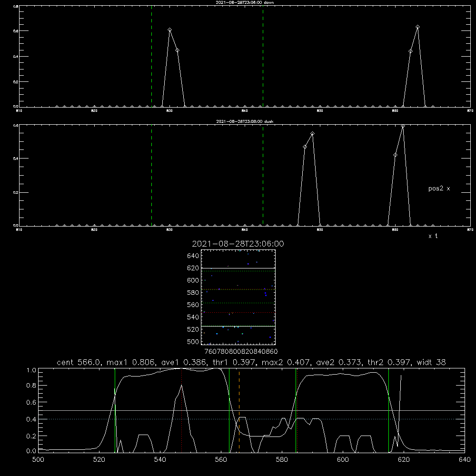476x476 pixels.
Task: Click the highest diamond of dusk peak near 849
Action: (x=312, y=134)
